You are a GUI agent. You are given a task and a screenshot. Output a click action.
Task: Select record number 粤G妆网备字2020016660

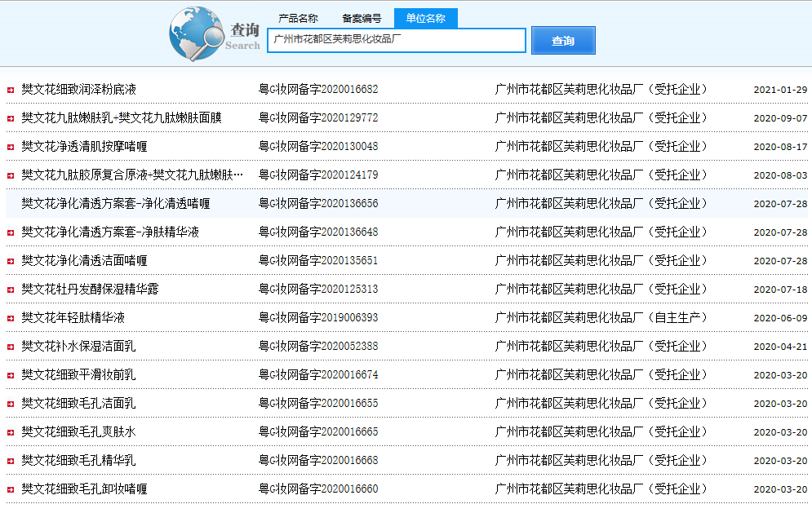coord(318,489)
